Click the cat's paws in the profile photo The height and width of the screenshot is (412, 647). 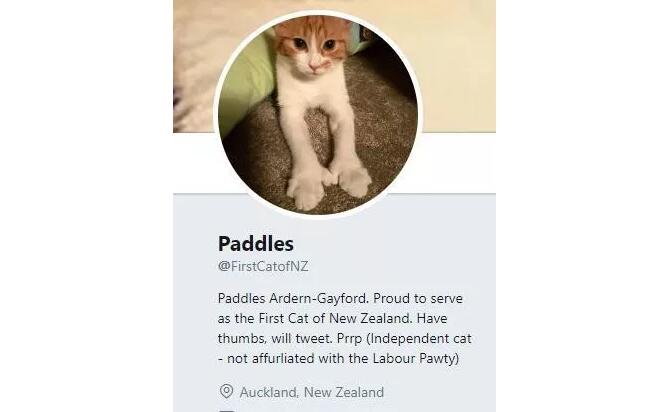tap(328, 181)
